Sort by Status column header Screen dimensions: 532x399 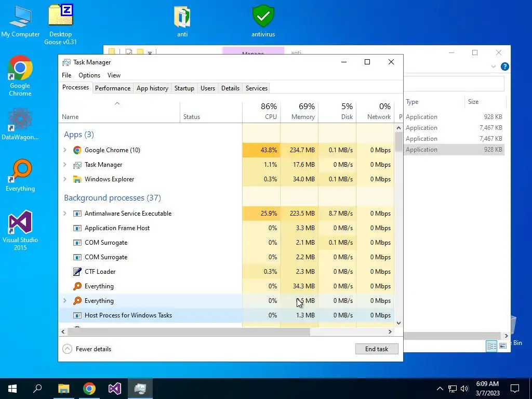click(211, 111)
